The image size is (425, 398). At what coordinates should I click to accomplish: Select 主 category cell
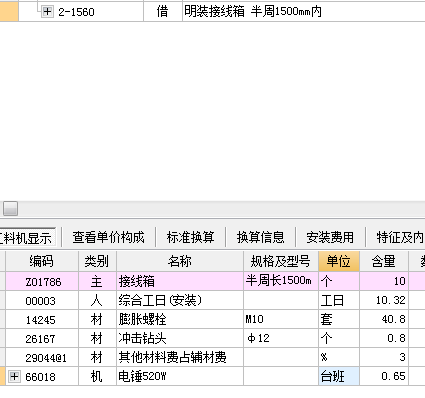97,281
